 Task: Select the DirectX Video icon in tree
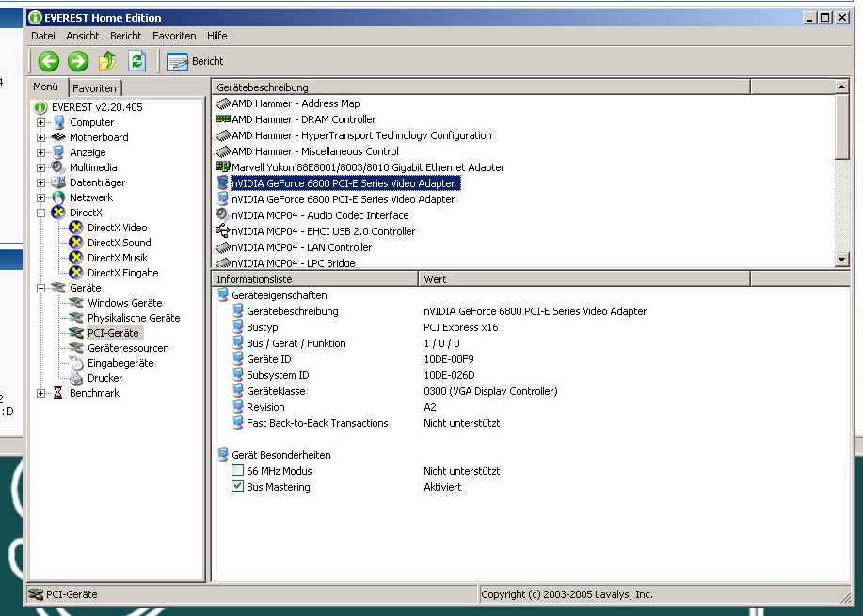tap(76, 228)
